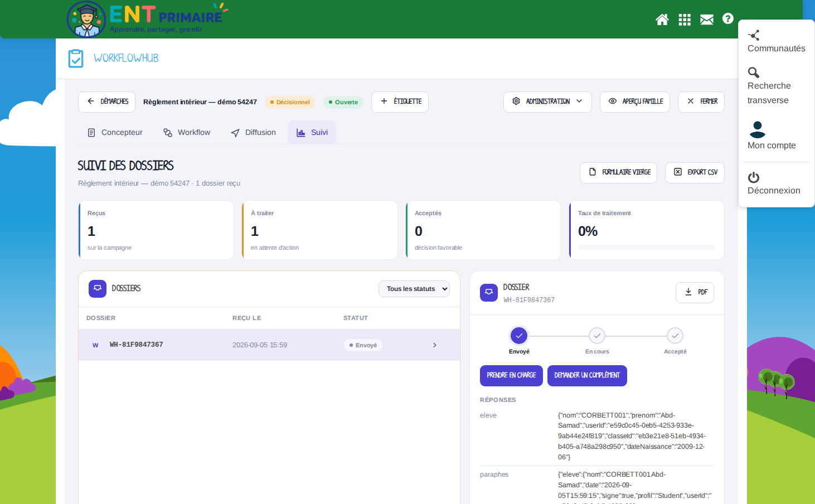Screen dimensions: 815x504
Task: Click the paraphes response label
Action: point(494,474)
